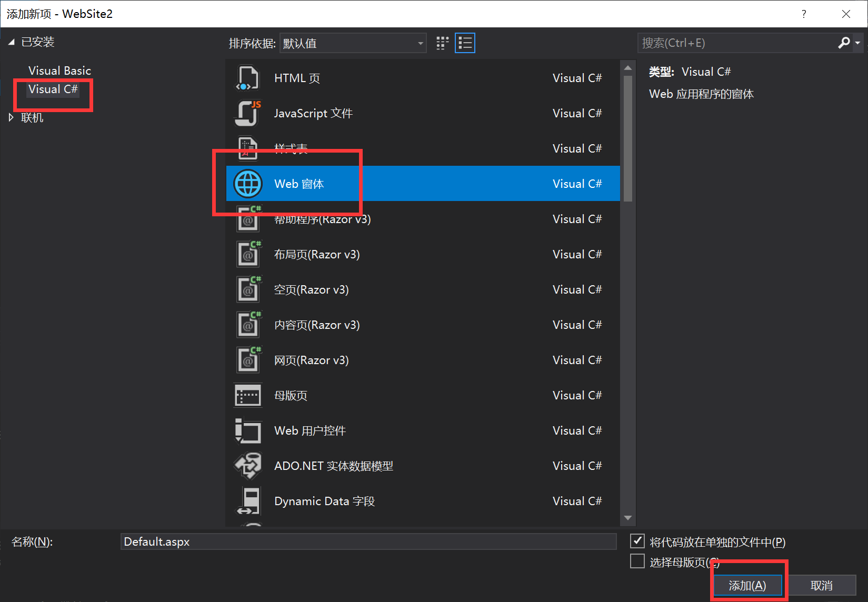This screenshot has height=602, width=868.
Task: Click the Dynamic Data 字段 icon
Action: [x=247, y=501]
